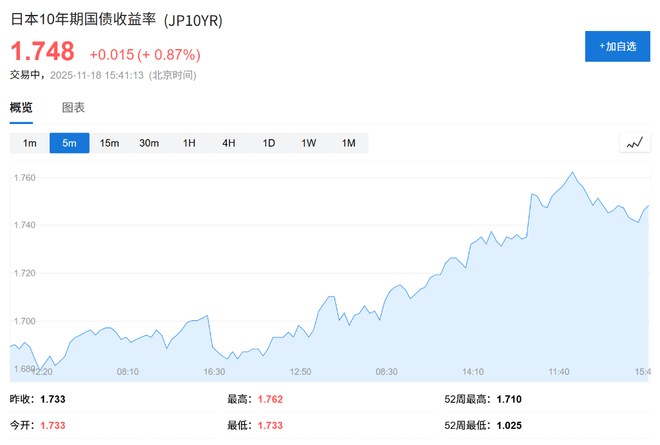Click the line chart type icon
Screen dimensions: 660x445
tap(633, 143)
